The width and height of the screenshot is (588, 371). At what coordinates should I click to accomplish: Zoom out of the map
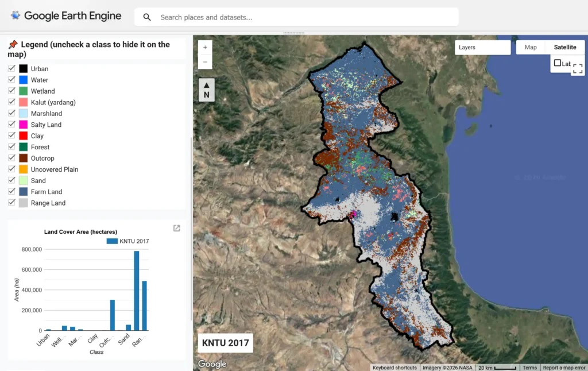[205, 62]
